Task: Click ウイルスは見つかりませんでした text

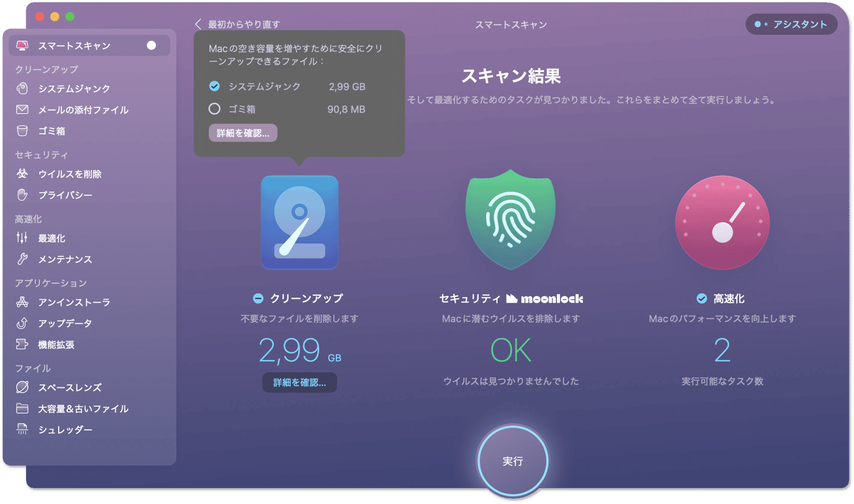Action: [x=511, y=381]
